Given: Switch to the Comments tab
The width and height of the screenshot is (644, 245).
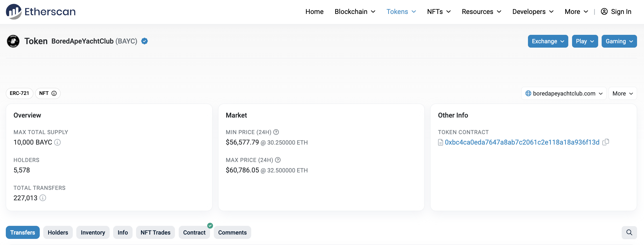Looking at the screenshot, I should pos(232,233).
